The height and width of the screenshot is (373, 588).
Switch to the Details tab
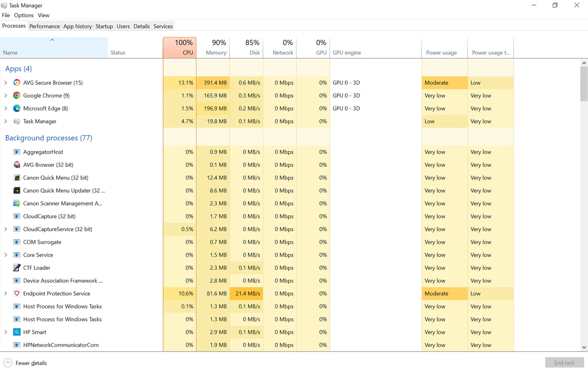[142, 26]
